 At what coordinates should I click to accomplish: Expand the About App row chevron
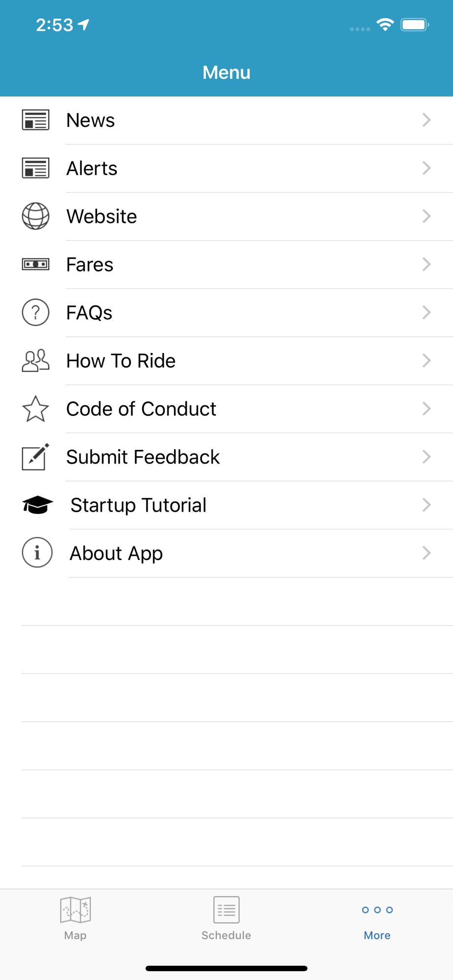click(427, 553)
